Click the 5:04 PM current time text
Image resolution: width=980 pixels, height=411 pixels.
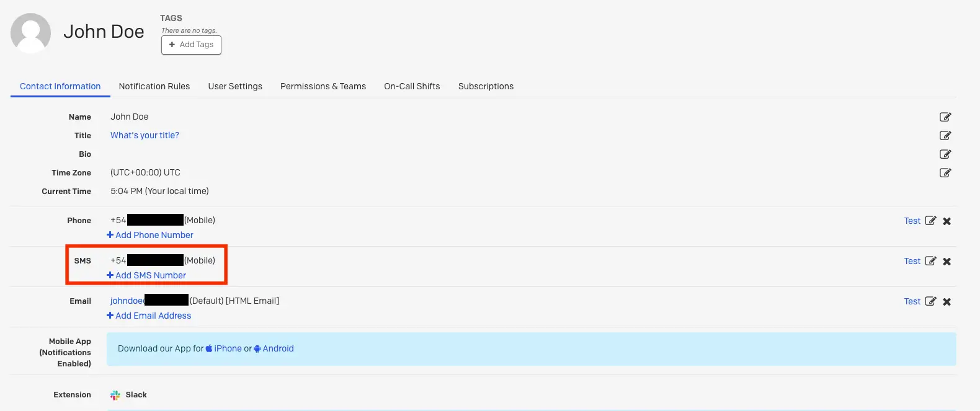(x=159, y=191)
